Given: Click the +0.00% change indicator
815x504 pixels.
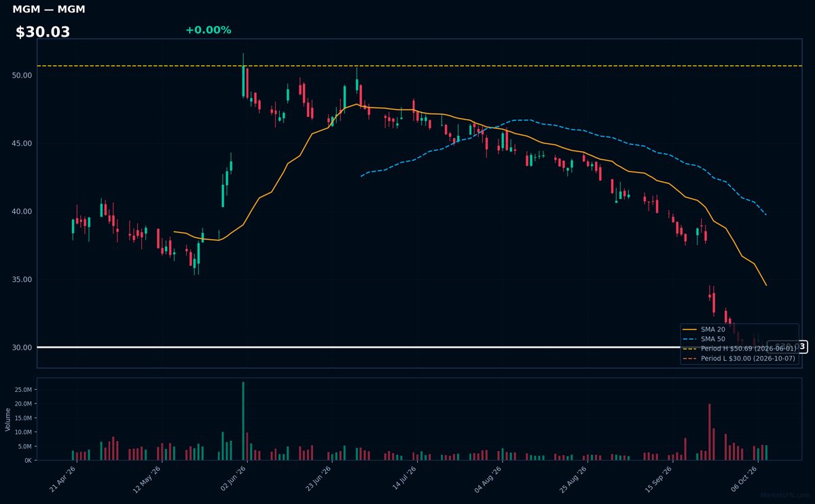Looking at the screenshot, I should [208, 30].
